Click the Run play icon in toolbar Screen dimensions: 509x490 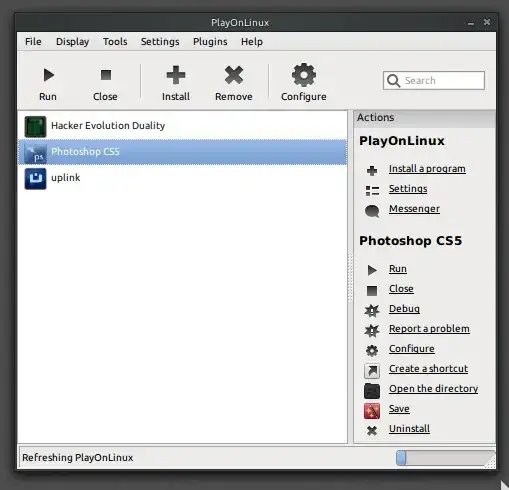pyautogui.click(x=49, y=75)
